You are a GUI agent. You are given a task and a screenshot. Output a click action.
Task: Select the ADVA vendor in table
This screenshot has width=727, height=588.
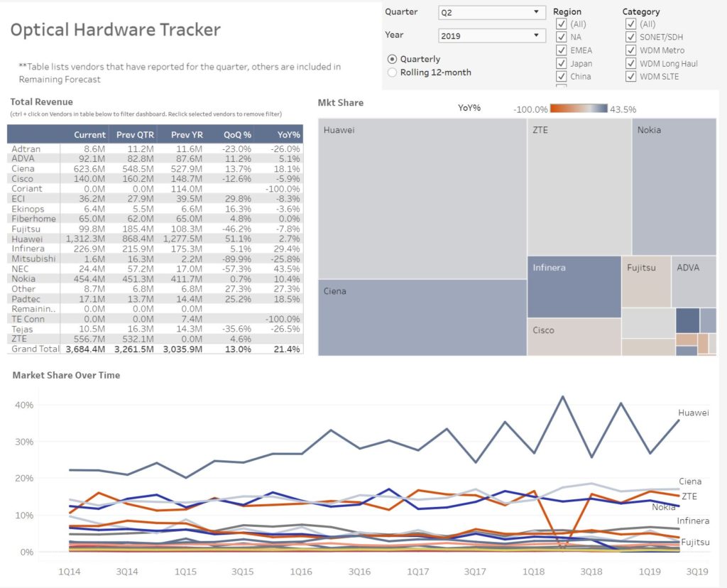[x=23, y=158]
